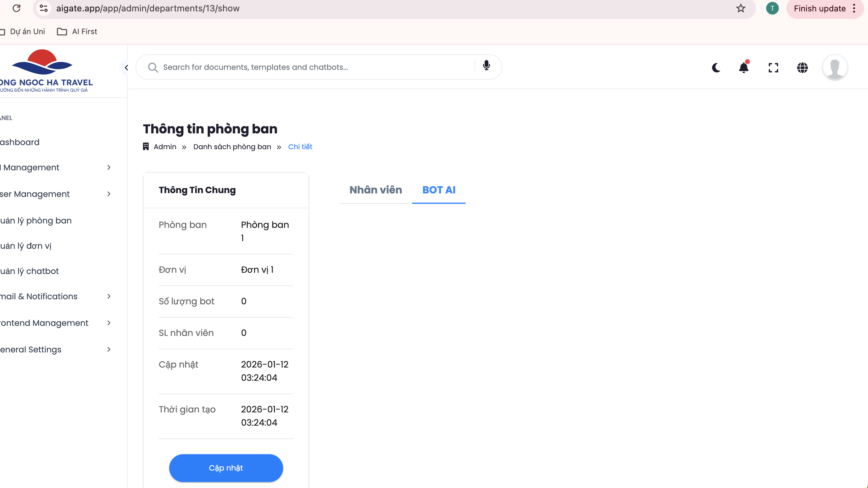Screen dimensions: 868x488
Task: Click the Cập nhật button
Action: [226, 468]
